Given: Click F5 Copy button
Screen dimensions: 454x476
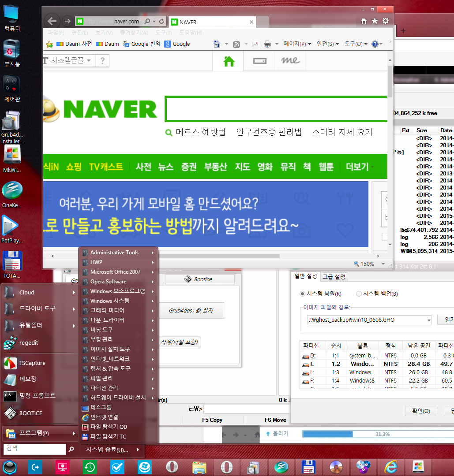Looking at the screenshot, I should tap(212, 420).
